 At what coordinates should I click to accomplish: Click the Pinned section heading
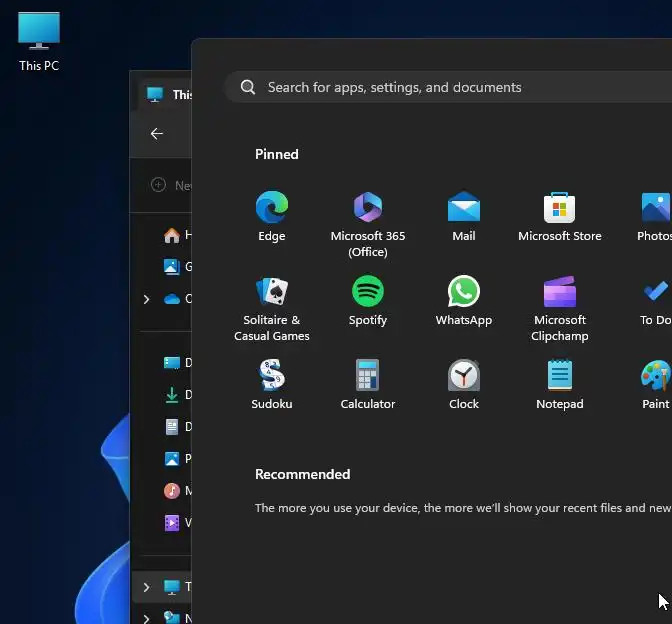coord(276,154)
